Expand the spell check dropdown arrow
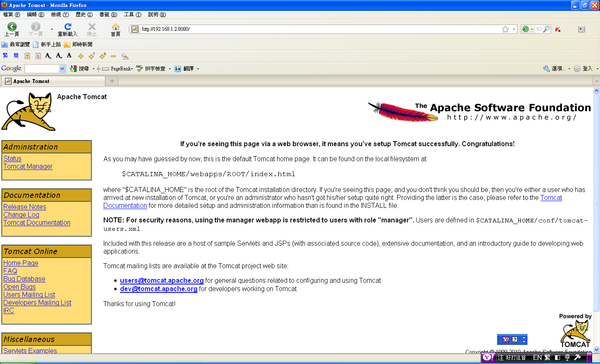This screenshot has width=600, height=364. tap(170, 69)
